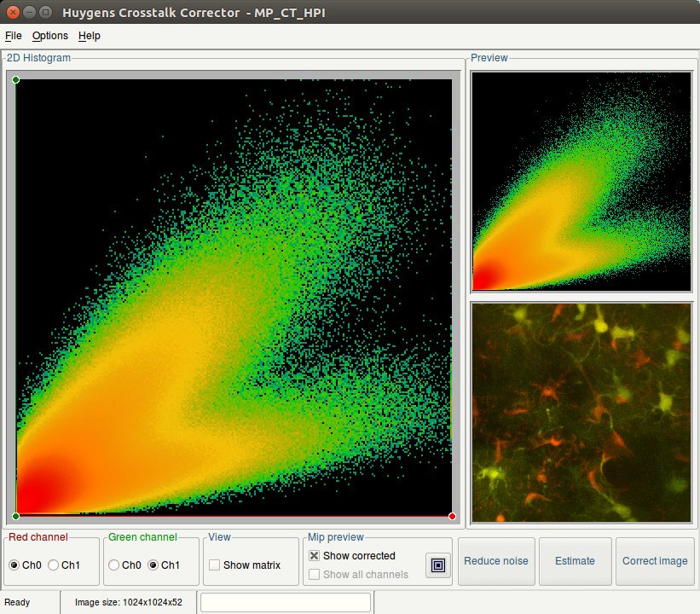The width and height of the screenshot is (700, 614).
Task: Choose Ch1 for the Green channel
Action: click(x=153, y=565)
